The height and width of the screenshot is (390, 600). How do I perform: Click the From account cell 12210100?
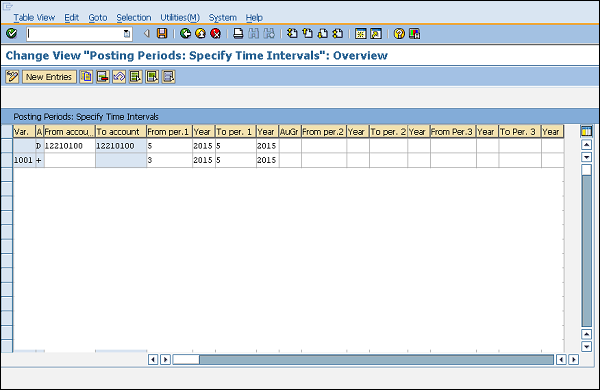tap(70, 146)
